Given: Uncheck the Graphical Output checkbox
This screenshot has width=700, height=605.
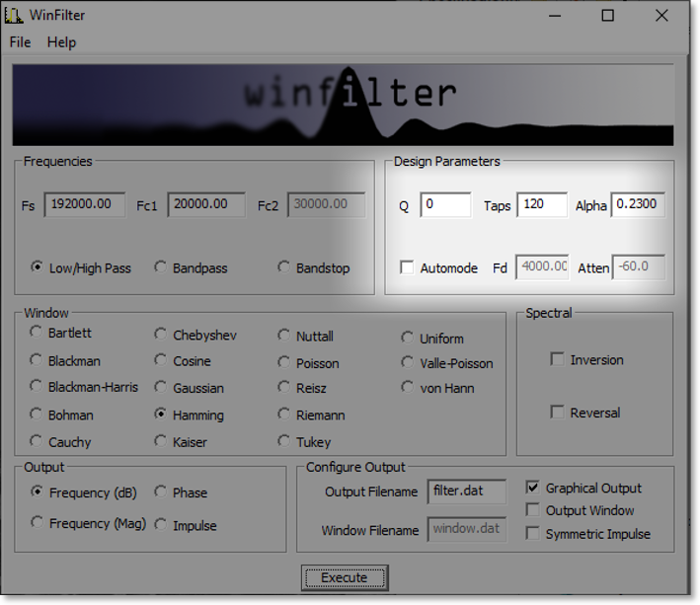Looking at the screenshot, I should (533, 488).
